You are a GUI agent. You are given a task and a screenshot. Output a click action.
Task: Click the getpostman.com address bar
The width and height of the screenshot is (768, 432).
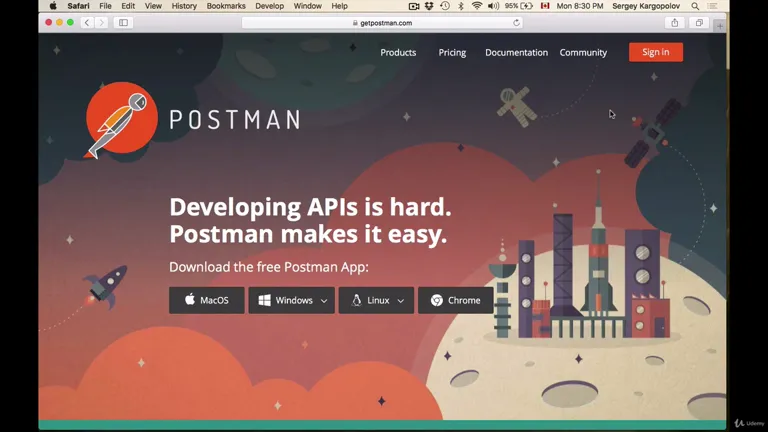pyautogui.click(x=382, y=23)
